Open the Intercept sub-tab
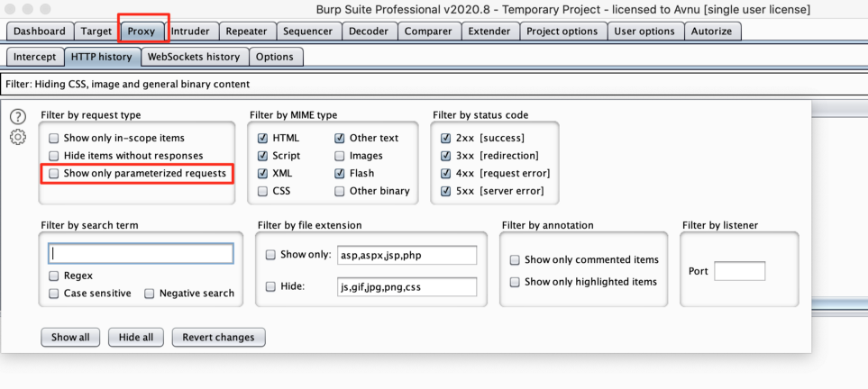Screen dimensions: 868x389 pyautogui.click(x=35, y=57)
